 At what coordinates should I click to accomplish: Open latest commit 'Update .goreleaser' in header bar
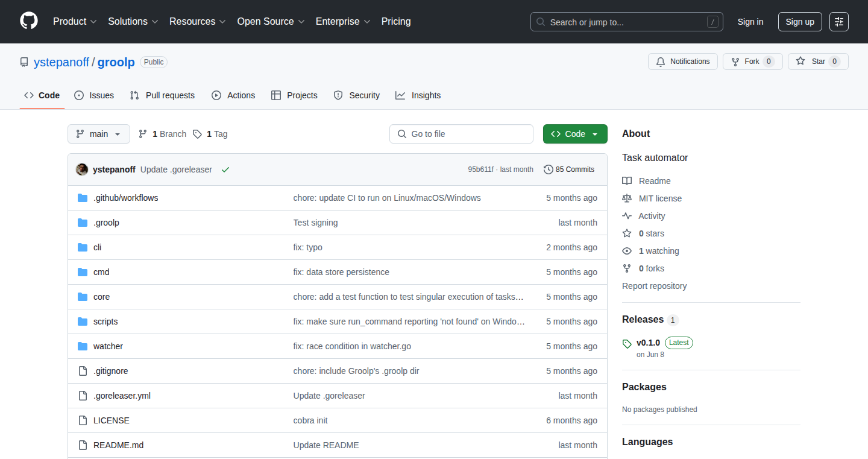tap(176, 169)
